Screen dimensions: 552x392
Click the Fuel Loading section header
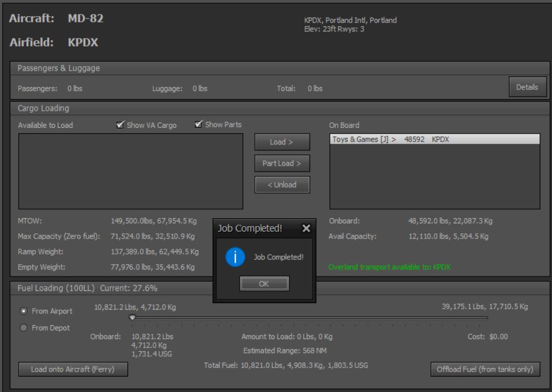click(87, 289)
